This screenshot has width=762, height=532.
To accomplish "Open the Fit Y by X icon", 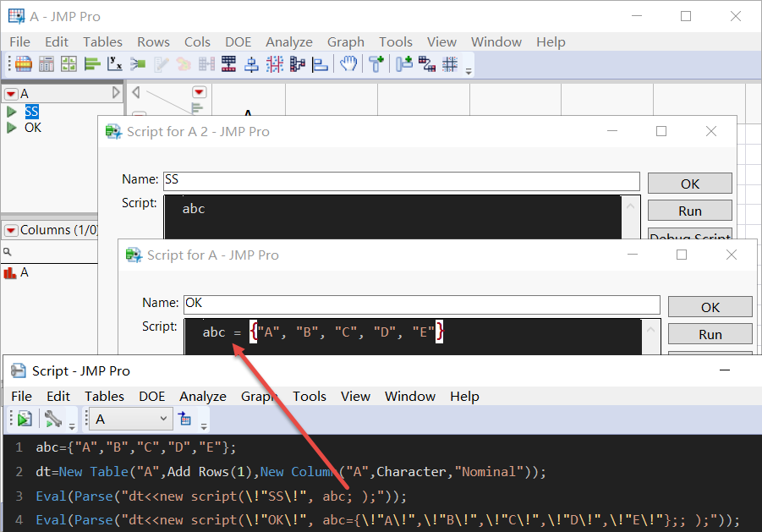I will tap(115, 63).
